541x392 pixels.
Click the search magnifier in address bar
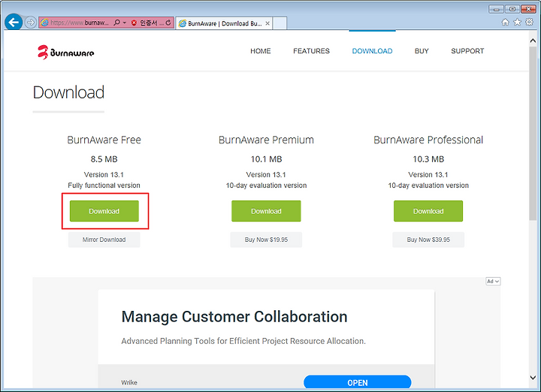116,23
